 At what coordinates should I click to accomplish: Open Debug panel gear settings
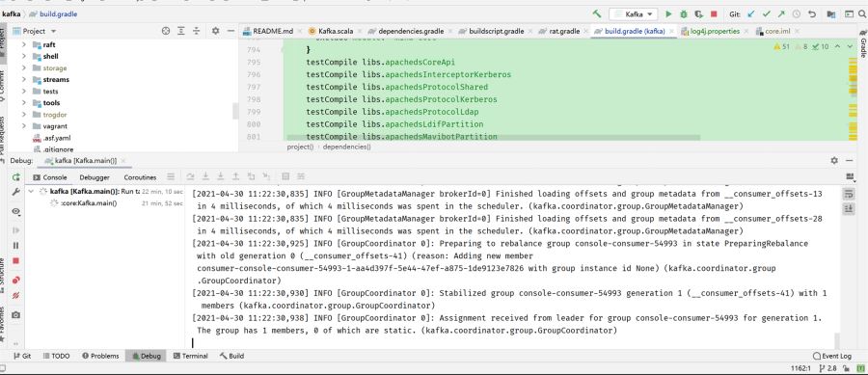[x=834, y=160]
